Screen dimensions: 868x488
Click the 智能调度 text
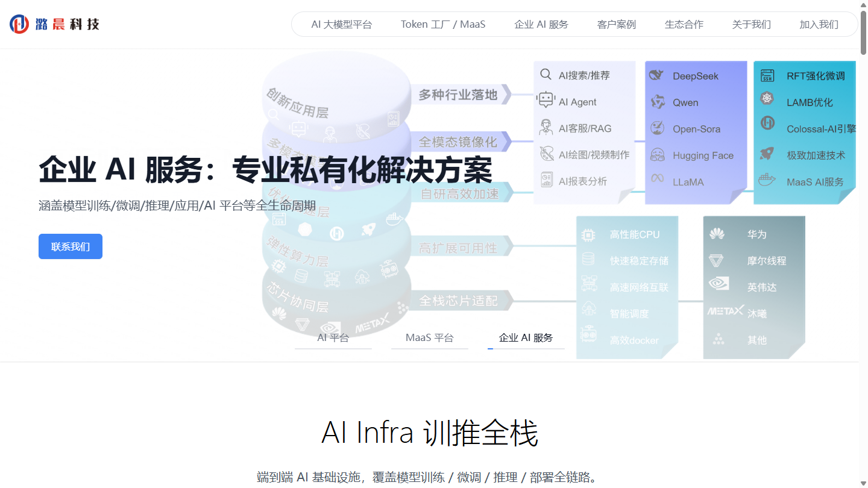629,314
